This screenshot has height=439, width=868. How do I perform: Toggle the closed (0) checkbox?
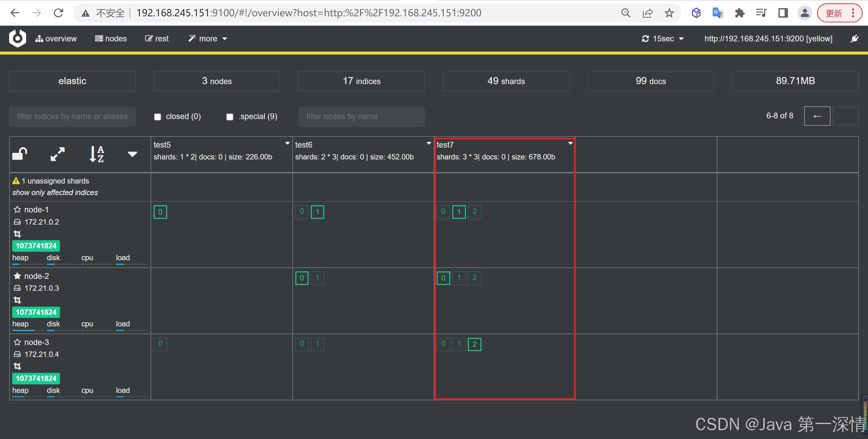point(158,117)
